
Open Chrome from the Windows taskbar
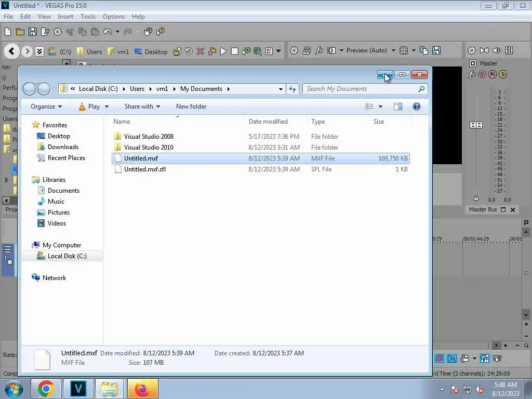[x=46, y=389]
